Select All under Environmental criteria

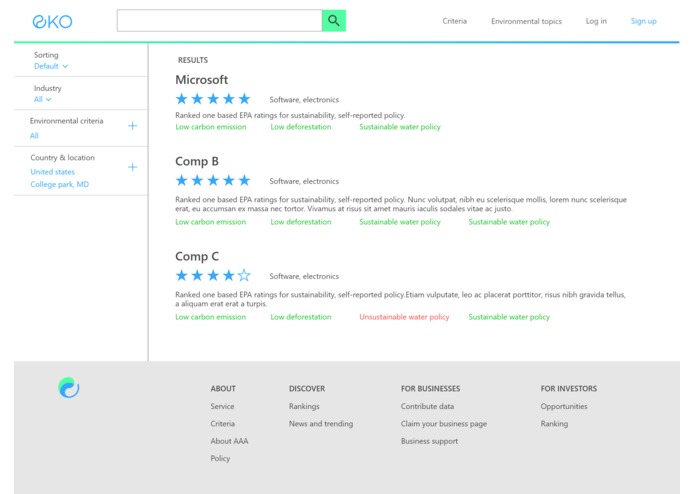pyautogui.click(x=34, y=136)
